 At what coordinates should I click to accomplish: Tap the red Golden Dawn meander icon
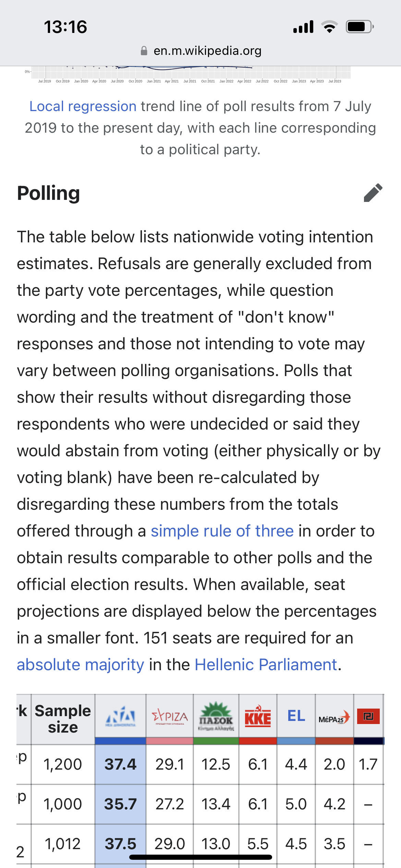pyautogui.click(x=368, y=716)
